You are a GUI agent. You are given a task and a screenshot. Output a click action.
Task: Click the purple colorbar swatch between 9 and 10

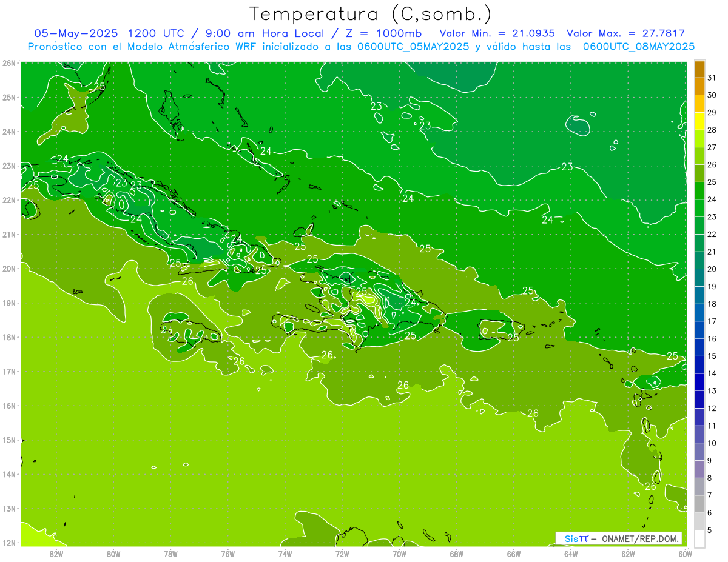coord(699,452)
